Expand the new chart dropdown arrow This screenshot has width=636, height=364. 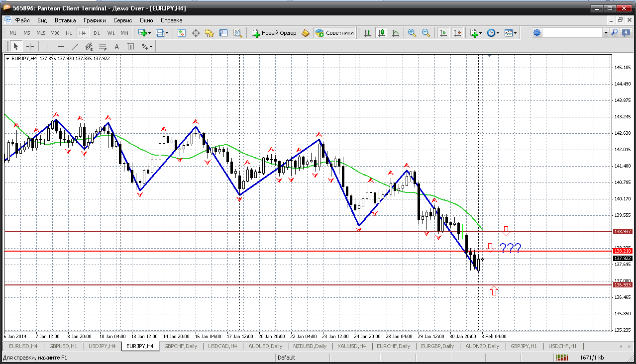click(x=150, y=33)
